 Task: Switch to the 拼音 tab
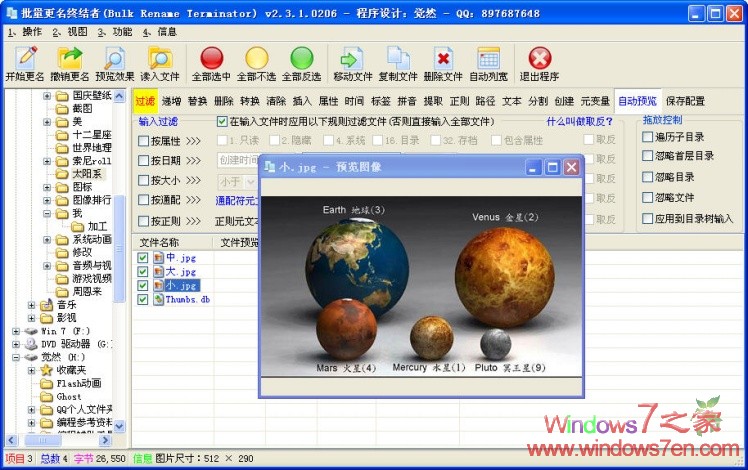click(x=407, y=101)
